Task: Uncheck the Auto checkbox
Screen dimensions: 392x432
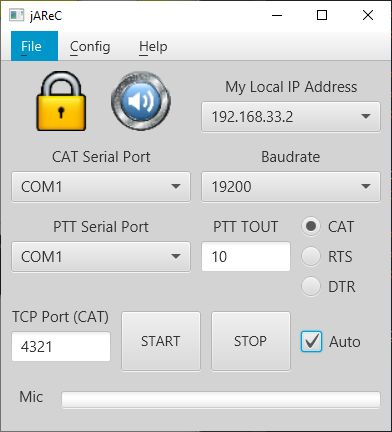Action: click(x=311, y=341)
